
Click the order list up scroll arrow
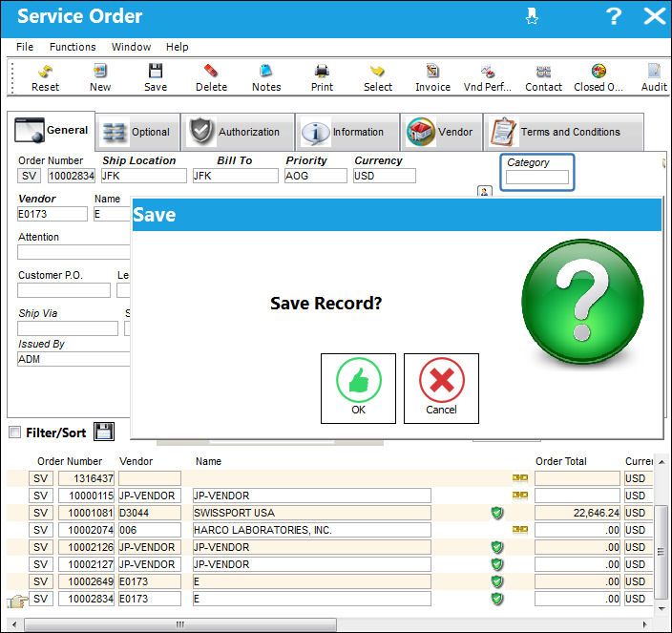coord(661,462)
